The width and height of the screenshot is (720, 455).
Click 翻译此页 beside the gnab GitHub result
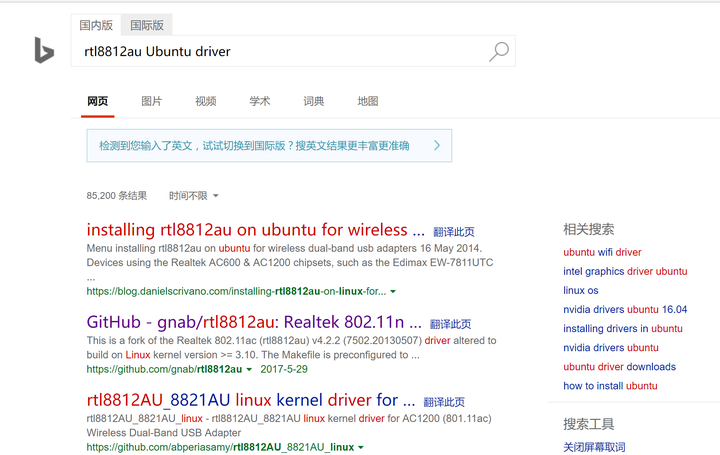450,324
